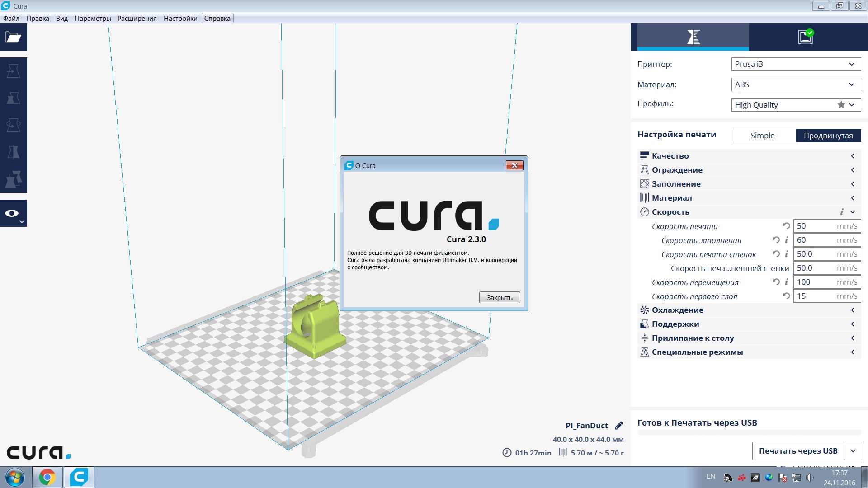The height and width of the screenshot is (488, 868).
Task: Reset the print speed value arrow
Action: pyautogui.click(x=786, y=226)
